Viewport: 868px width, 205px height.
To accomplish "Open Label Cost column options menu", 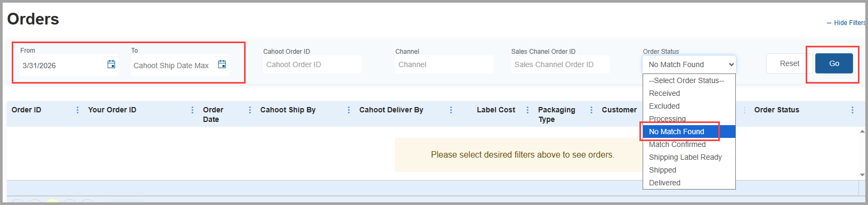I will coord(528,110).
